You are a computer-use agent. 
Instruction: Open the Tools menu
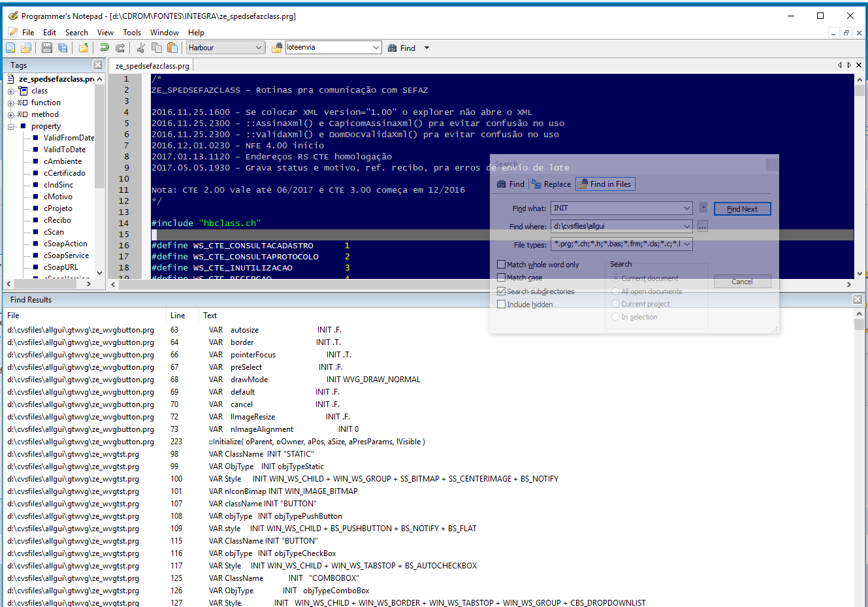tap(132, 33)
